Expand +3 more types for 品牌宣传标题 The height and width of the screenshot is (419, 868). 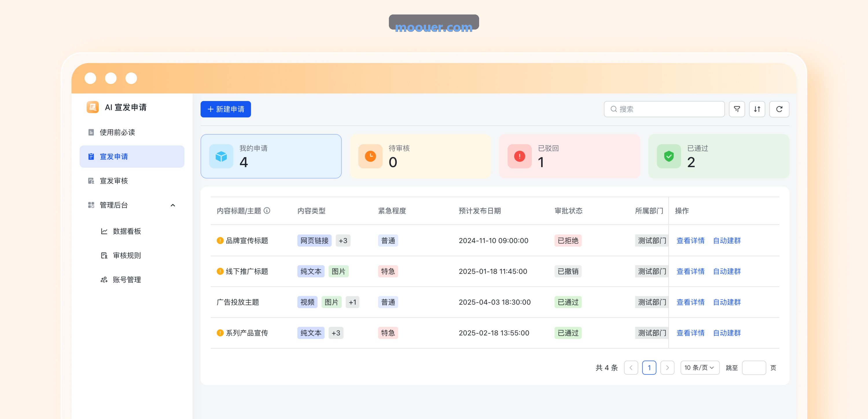click(x=343, y=241)
